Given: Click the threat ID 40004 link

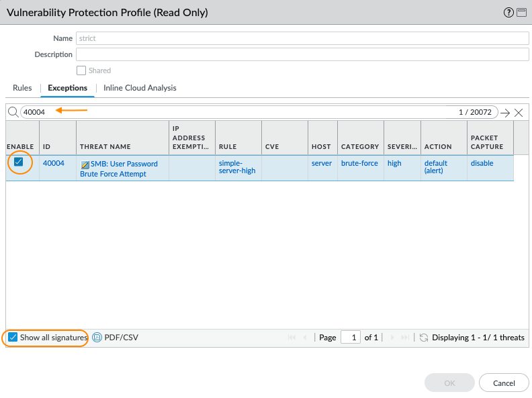Looking at the screenshot, I should [54, 163].
